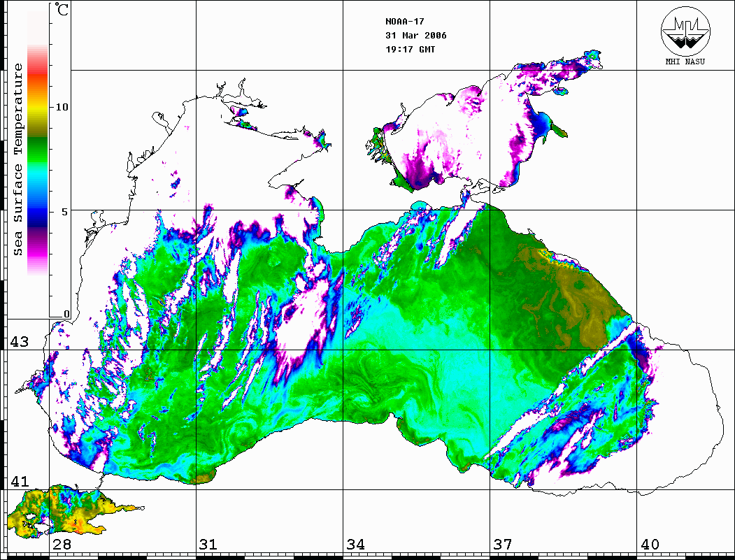Viewport: 735px width, 560px height.
Task: Select the '31 Mar 2006' date text
Action: [x=416, y=36]
